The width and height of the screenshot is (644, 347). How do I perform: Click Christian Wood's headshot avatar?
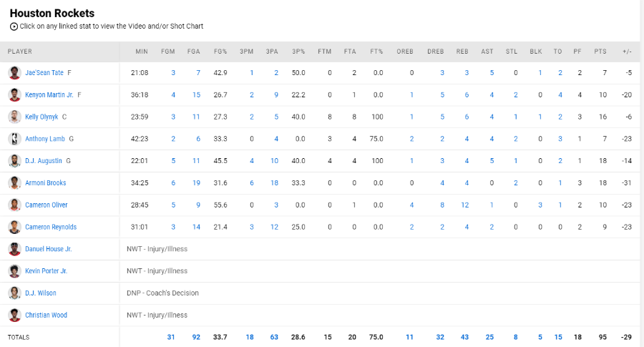[x=14, y=315]
